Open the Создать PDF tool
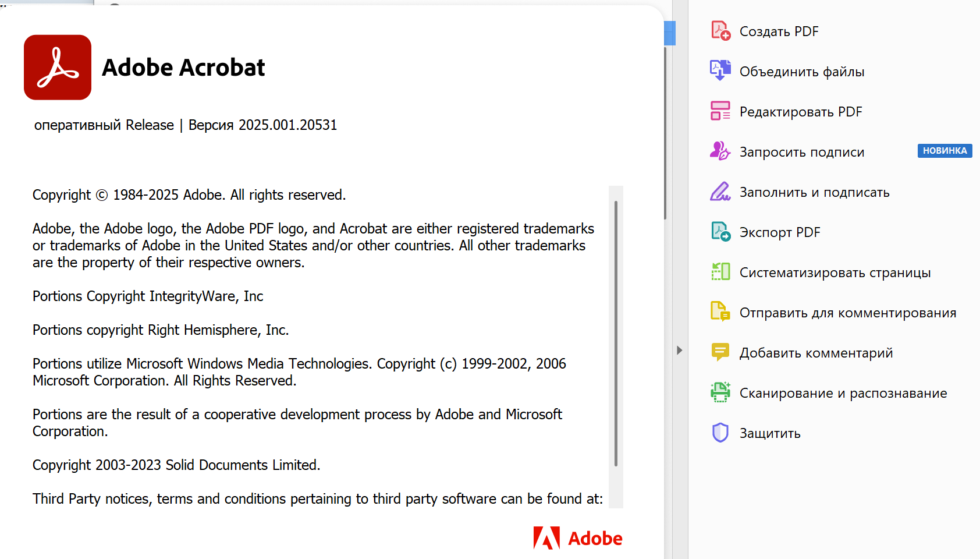 click(x=779, y=31)
